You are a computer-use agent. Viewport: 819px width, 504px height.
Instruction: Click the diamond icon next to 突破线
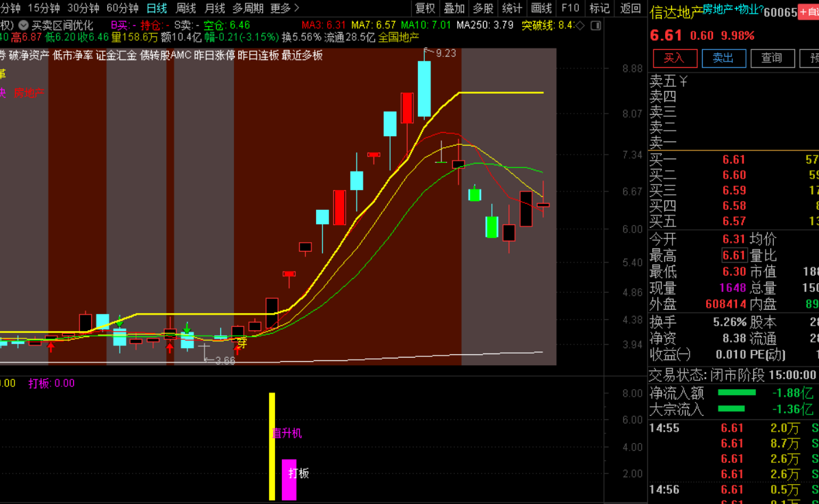(x=580, y=25)
